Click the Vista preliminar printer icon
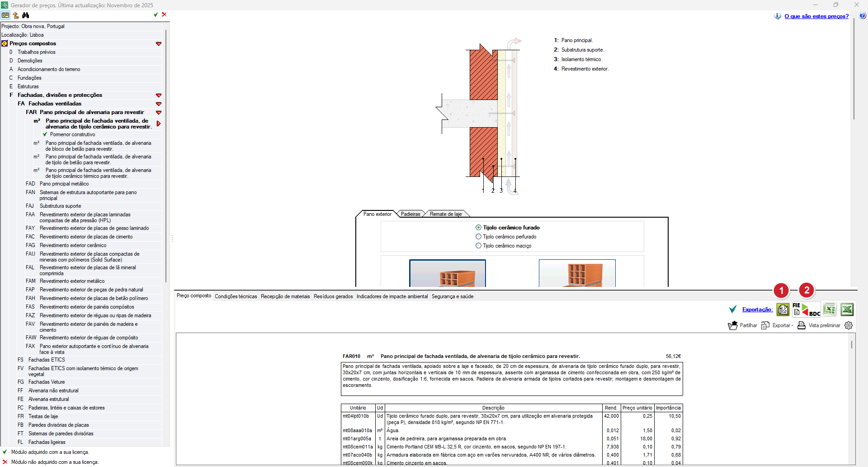 802,325
